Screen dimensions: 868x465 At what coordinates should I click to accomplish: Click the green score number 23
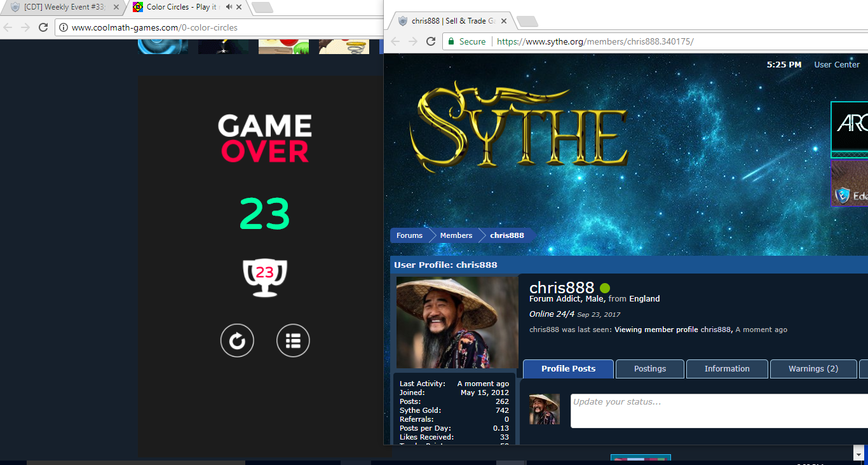point(265,214)
